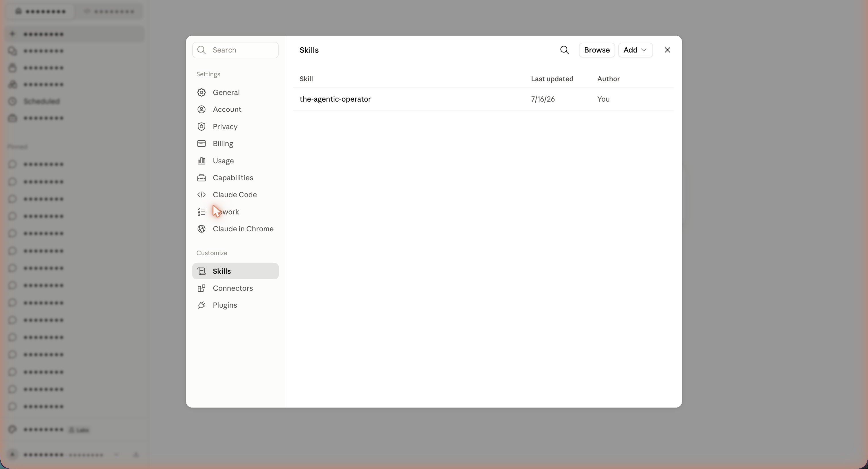
Task: Open Capabilities section
Action: (235, 178)
